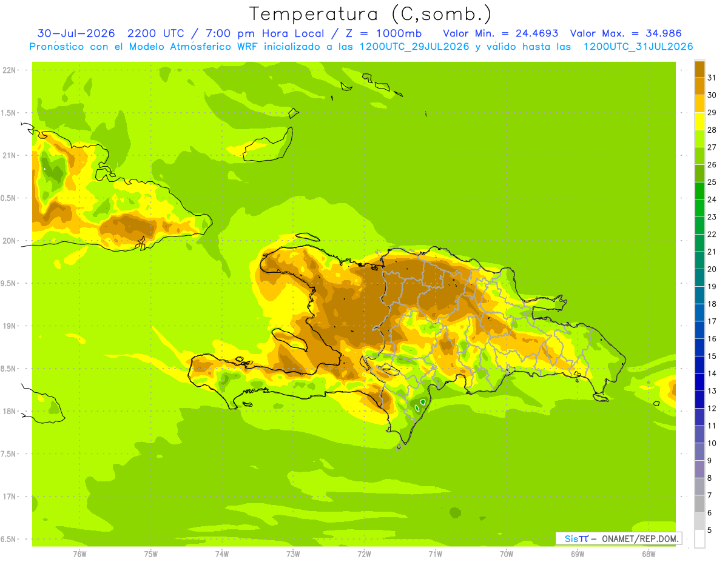Click the "18N" latitude axis label
This screenshot has width=728, height=562.
click(8, 411)
